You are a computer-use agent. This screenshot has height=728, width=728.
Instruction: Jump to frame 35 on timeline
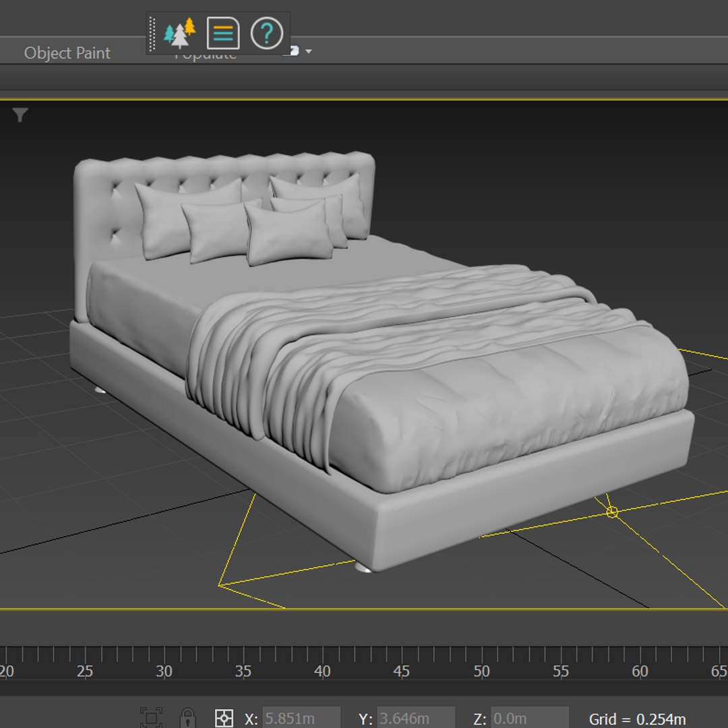click(x=243, y=671)
